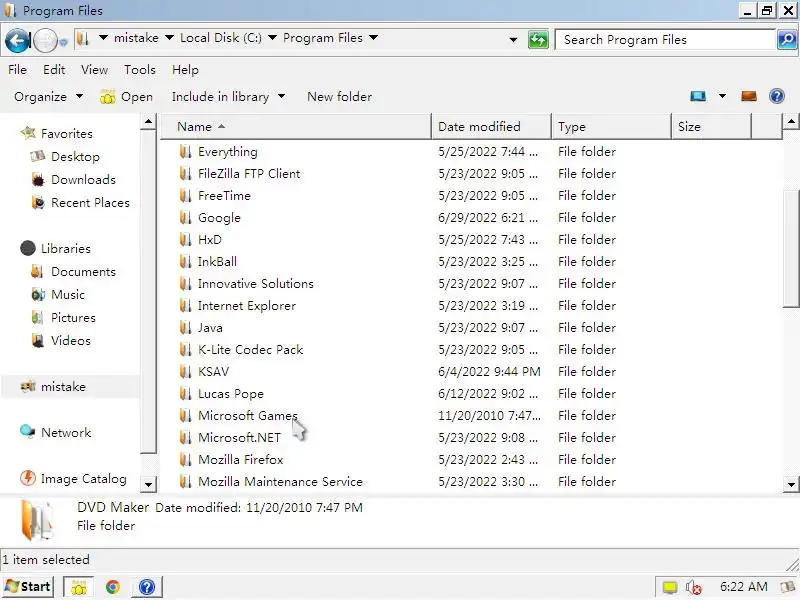Select Image Catalog in navigation pane

coord(83,479)
